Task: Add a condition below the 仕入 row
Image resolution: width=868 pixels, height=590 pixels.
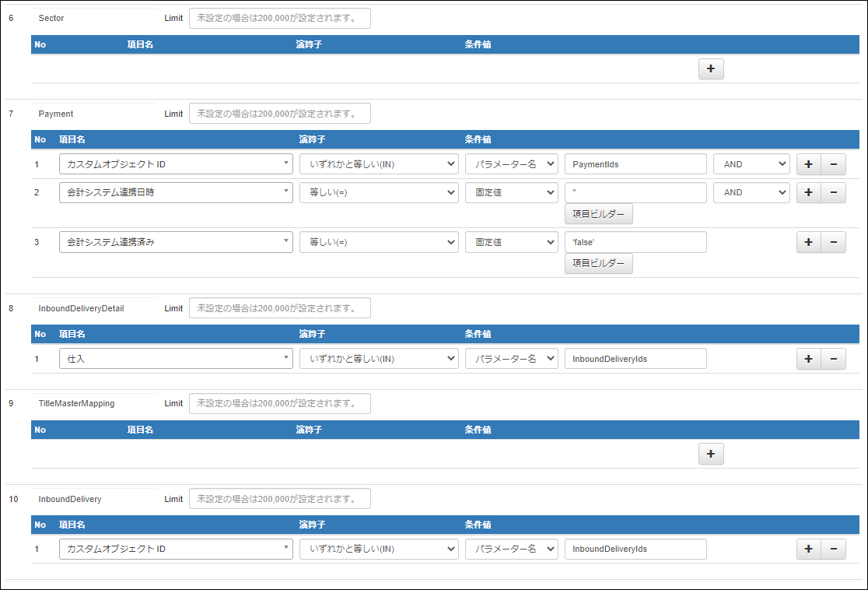Action: coord(808,359)
